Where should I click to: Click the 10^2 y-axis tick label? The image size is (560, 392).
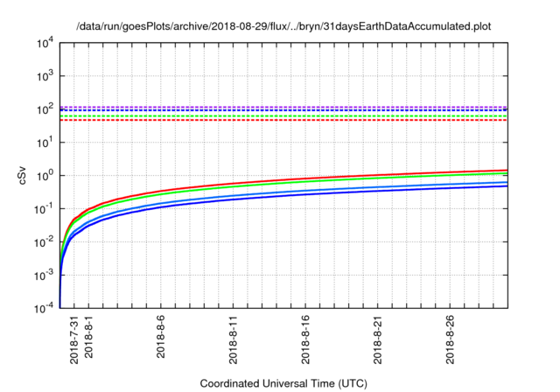(44, 109)
